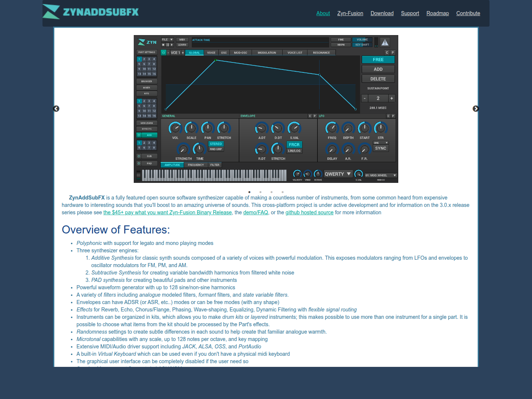The image size is (532, 399).
Task: Click the ZYN logo inside the synth
Action: point(147,42)
